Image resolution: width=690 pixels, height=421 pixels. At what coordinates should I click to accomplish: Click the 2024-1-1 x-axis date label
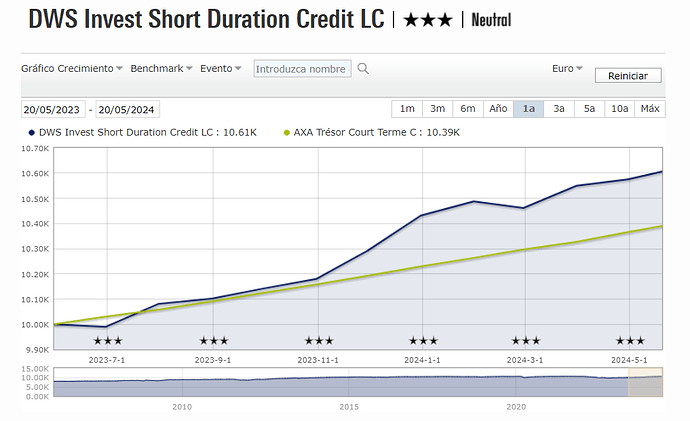coord(422,360)
